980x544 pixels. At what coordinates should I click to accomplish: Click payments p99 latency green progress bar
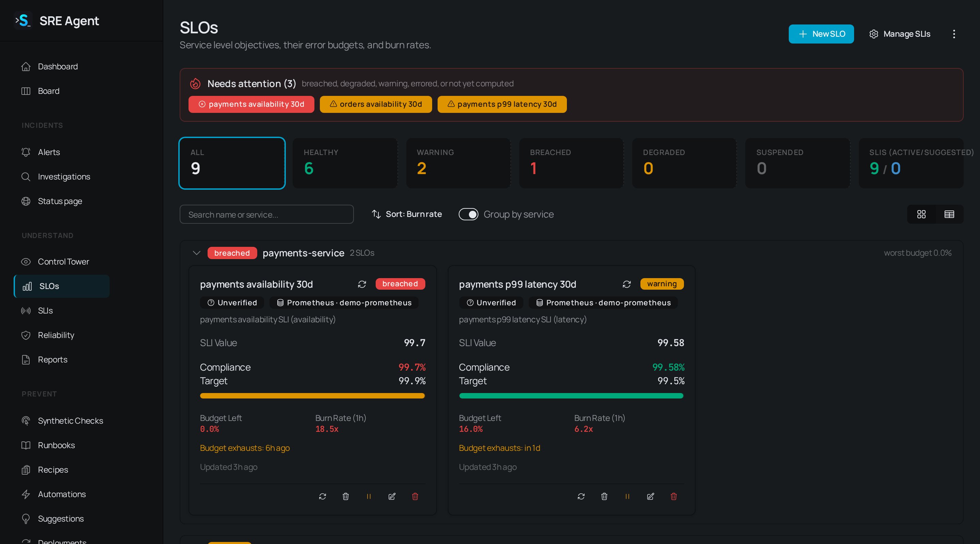[x=571, y=396]
